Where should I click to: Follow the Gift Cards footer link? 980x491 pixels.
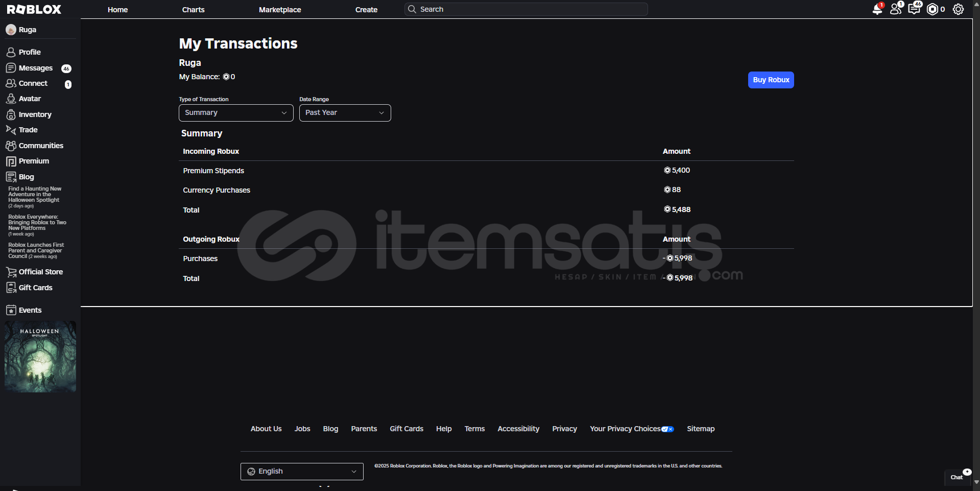(406, 429)
